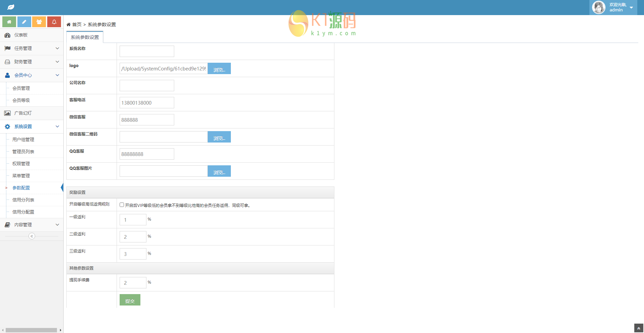Click the 系统名称 input field
The image size is (644, 333).
147,51
